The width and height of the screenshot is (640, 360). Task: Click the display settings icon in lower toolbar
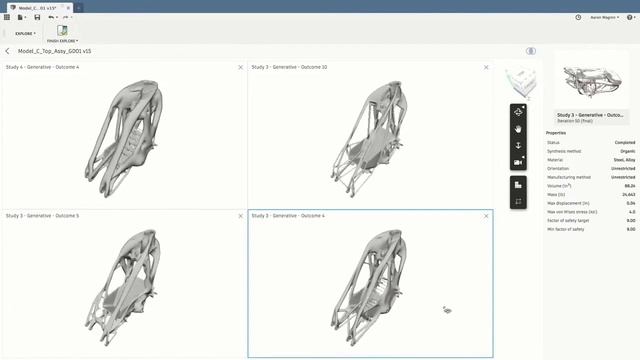coord(518,185)
